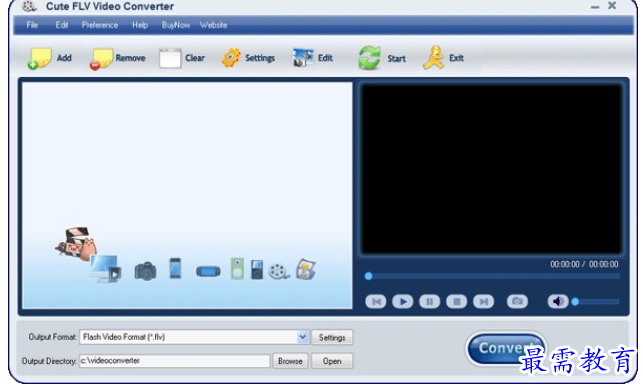Open the BuyNow menu
643x392 pixels.
(176, 25)
